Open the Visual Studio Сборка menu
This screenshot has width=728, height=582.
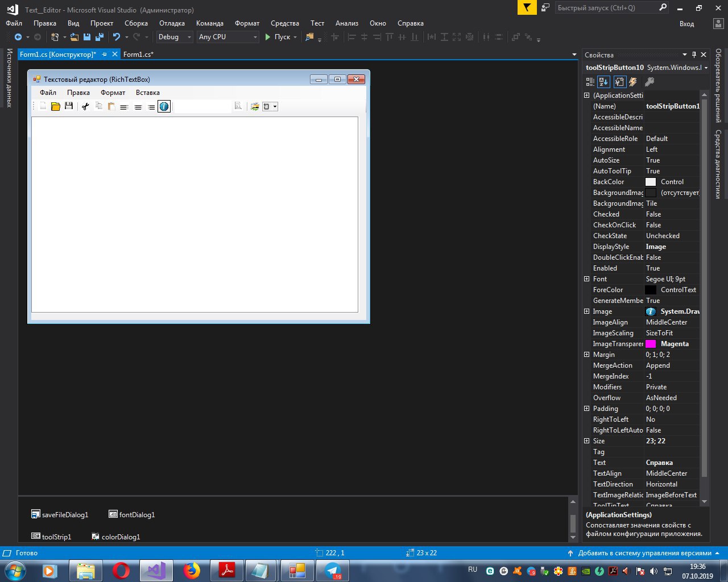(x=136, y=23)
